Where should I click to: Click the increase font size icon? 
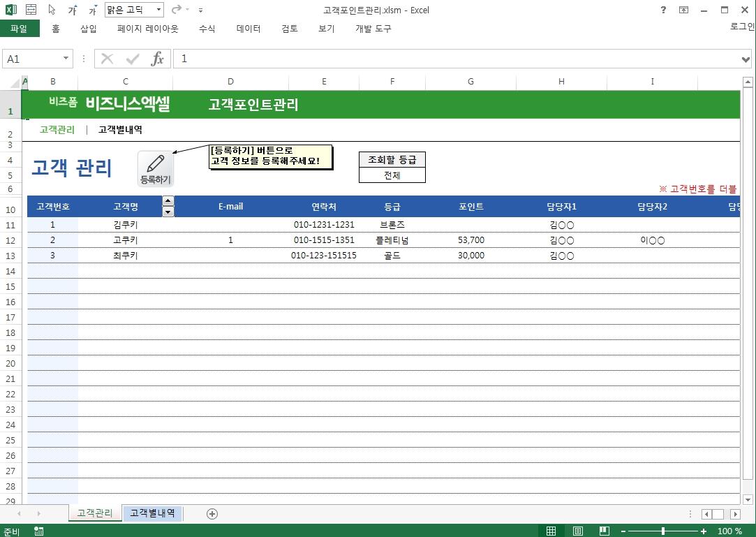(73, 10)
